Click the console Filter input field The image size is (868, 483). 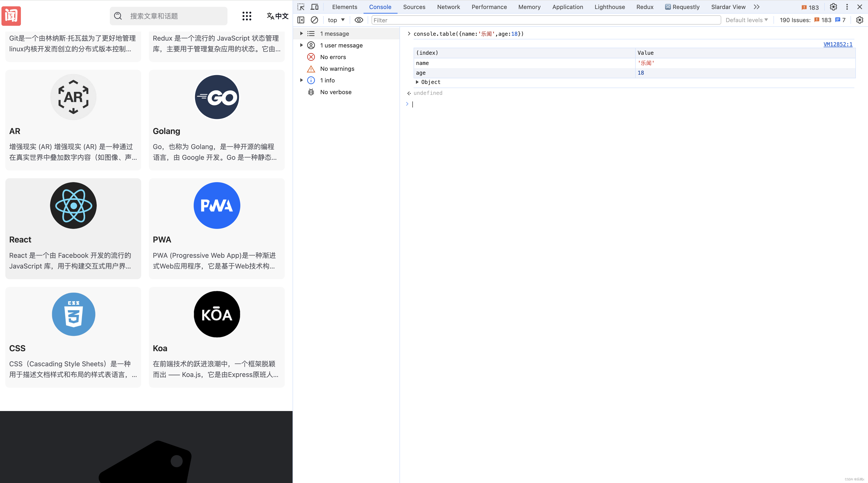click(x=546, y=20)
